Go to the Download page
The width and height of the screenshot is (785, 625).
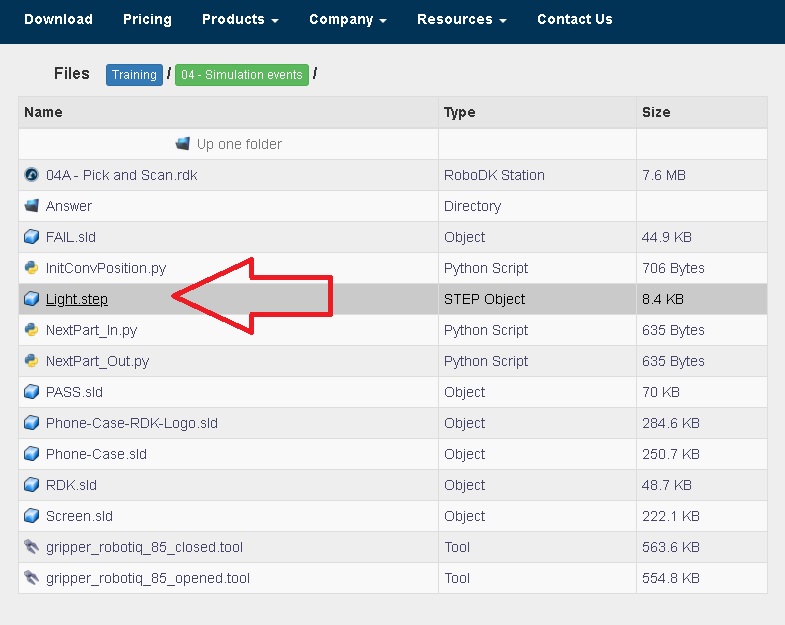(58, 19)
